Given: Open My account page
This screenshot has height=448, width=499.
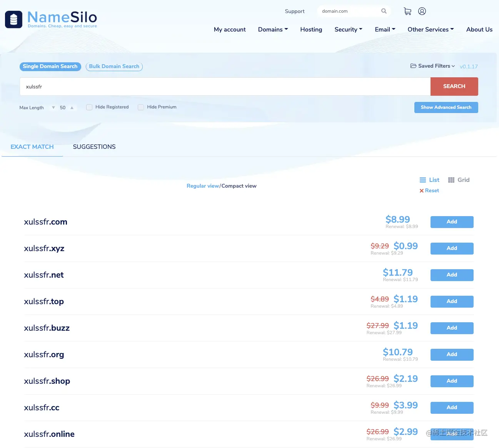Looking at the screenshot, I should pos(230,30).
